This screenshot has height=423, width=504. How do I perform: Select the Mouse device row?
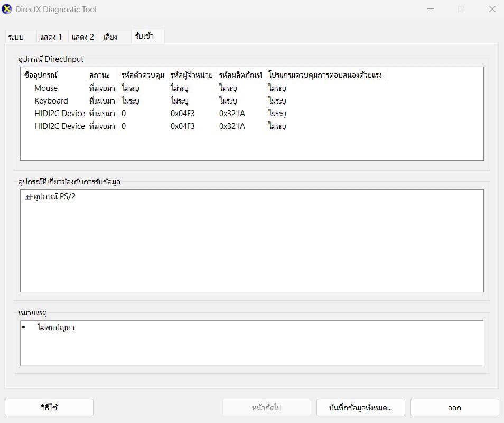[x=45, y=88]
